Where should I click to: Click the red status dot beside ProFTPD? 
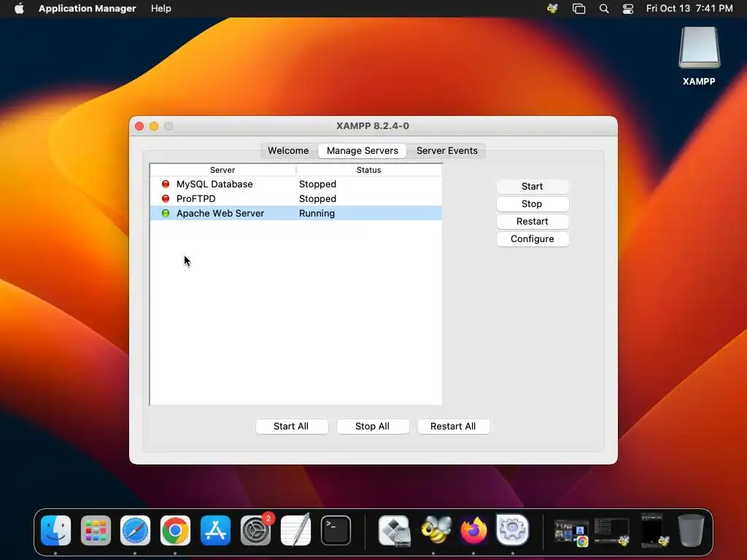point(166,198)
